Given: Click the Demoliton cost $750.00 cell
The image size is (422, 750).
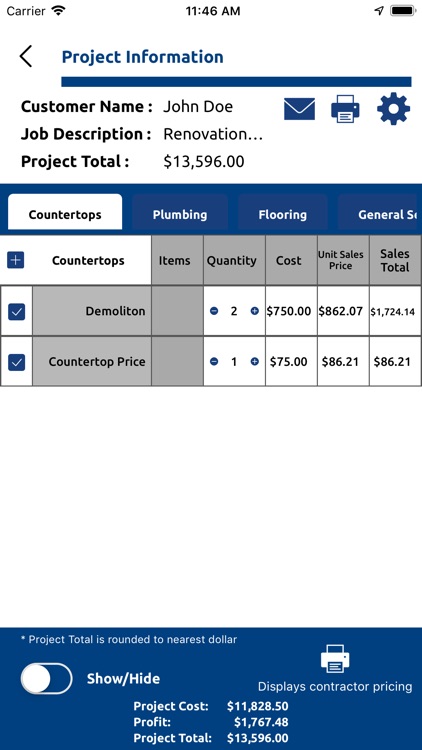Looking at the screenshot, I should point(291,311).
